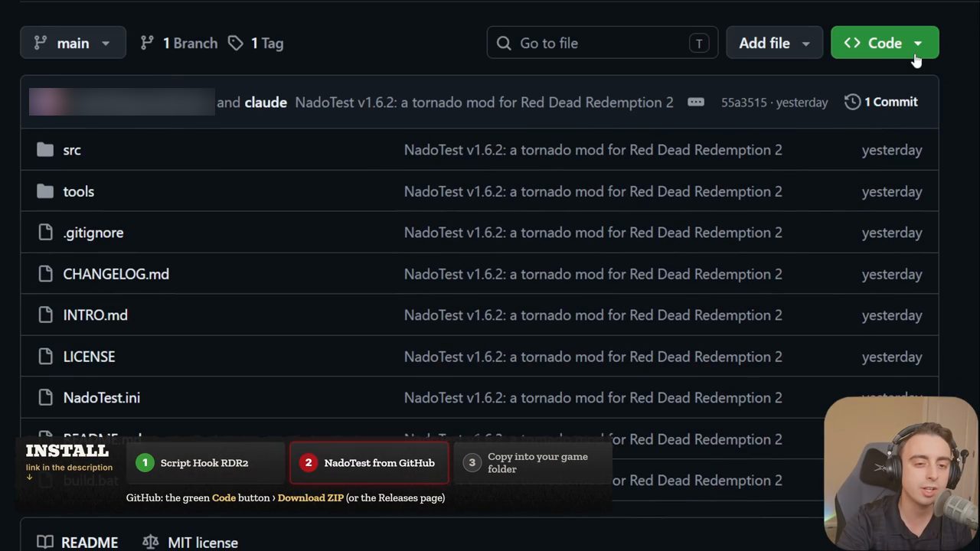This screenshot has height=551, width=980.
Task: Click the tools folder icon
Action: pos(45,191)
